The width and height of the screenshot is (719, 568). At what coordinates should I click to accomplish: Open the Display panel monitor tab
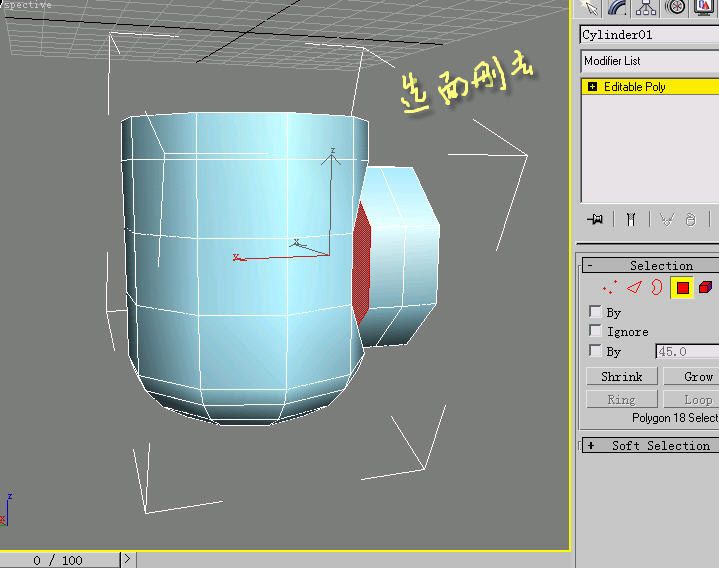(703, 8)
